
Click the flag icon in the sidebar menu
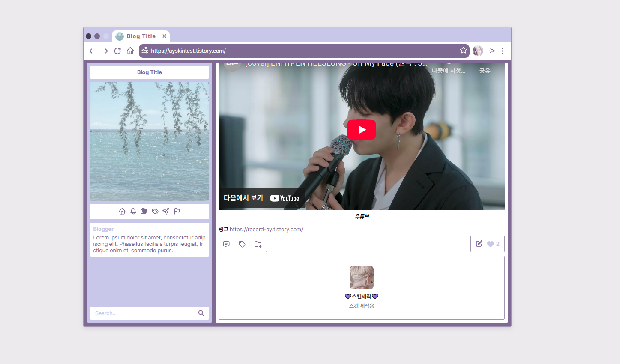click(x=177, y=211)
